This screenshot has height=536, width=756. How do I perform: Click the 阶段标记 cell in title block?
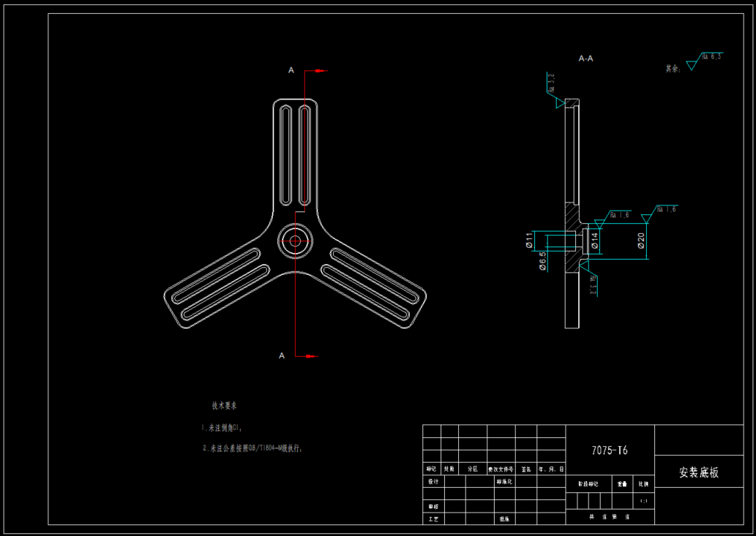[x=588, y=484]
